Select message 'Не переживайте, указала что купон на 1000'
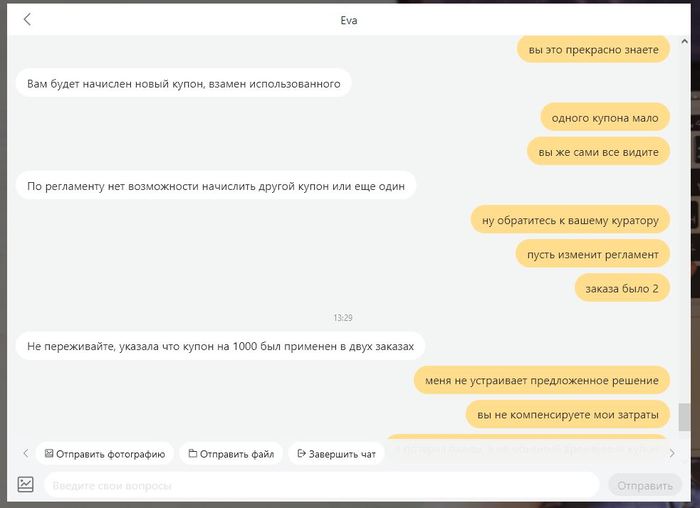 point(221,346)
